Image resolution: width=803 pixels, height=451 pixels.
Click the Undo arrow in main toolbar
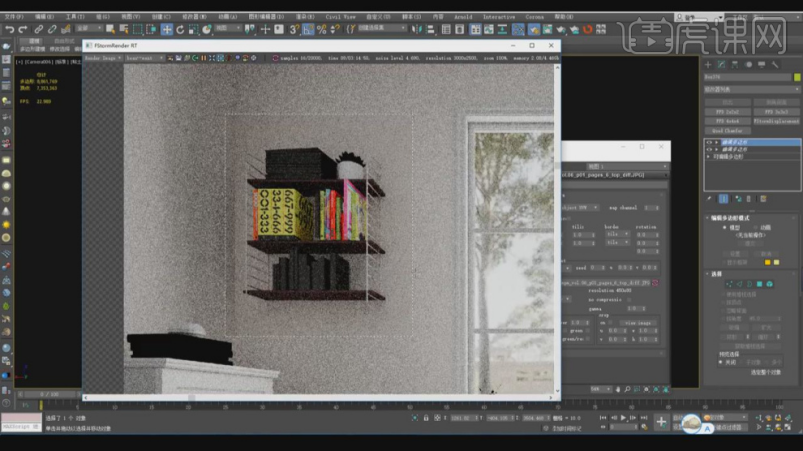point(9,29)
